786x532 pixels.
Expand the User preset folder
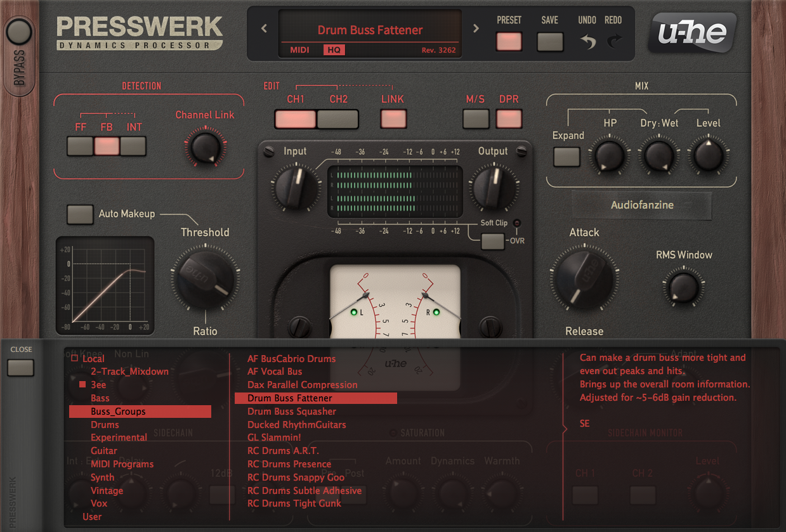(x=92, y=516)
